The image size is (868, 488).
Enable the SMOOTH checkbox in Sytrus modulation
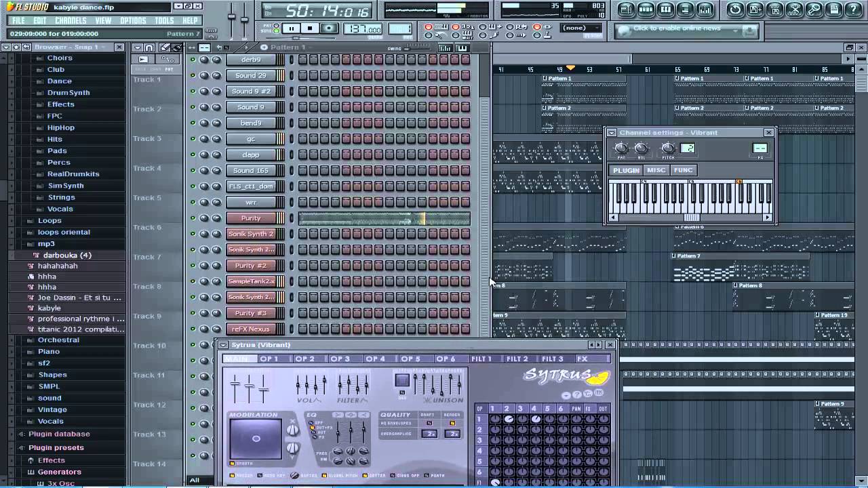(232, 464)
